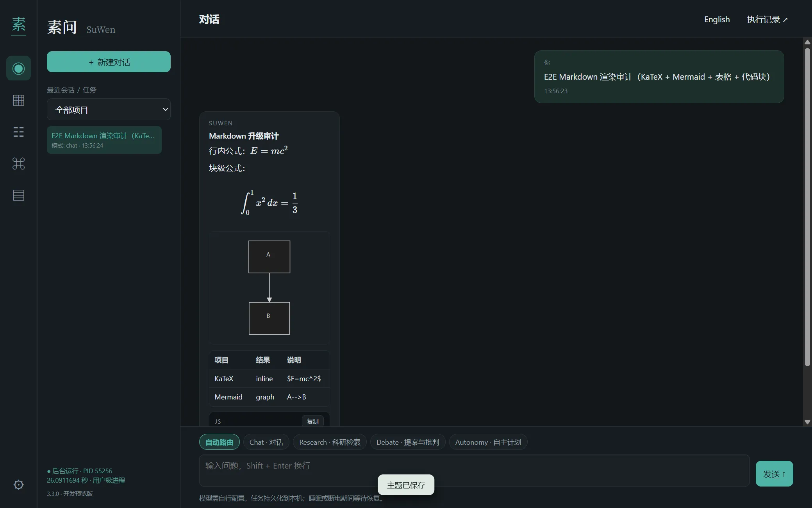Open the command-symbol sidebar icon
This screenshot has height=508, width=812.
coord(18,163)
